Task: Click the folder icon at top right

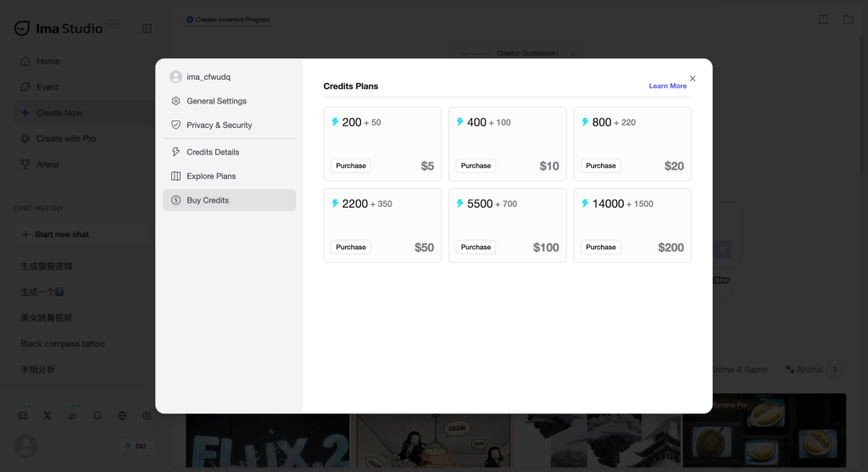Action: (848, 19)
